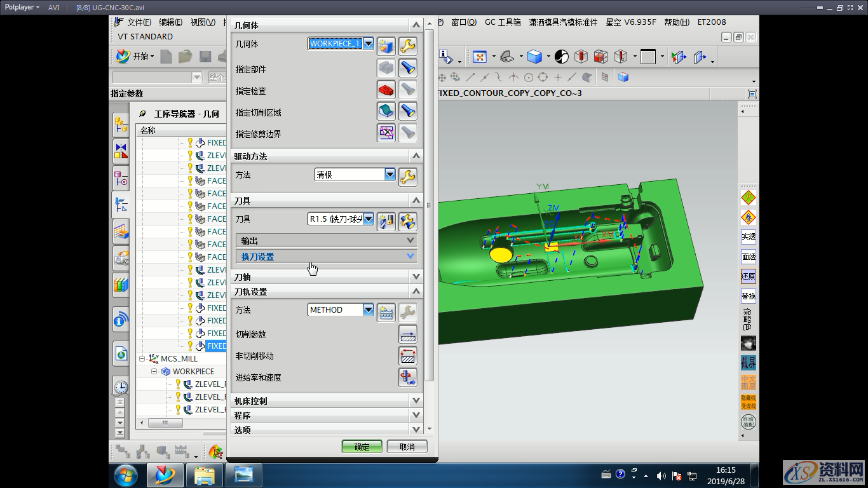
Task: Collapse the MCS_MILL tree node
Action: click(x=142, y=359)
